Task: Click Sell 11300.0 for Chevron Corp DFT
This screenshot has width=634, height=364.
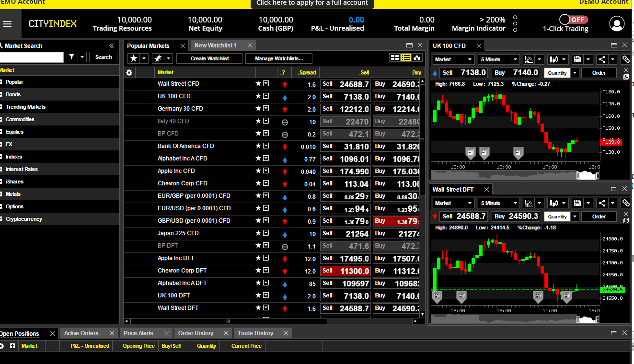Action: 346,271
